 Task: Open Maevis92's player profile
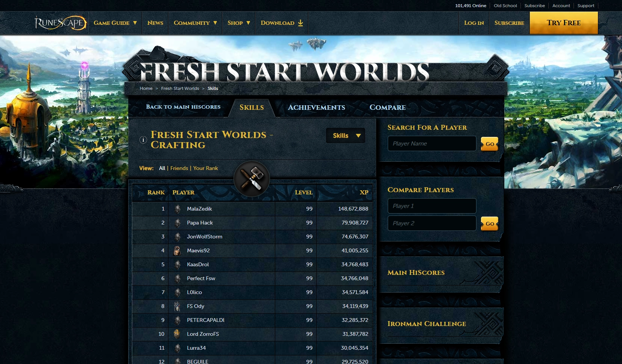198,251
